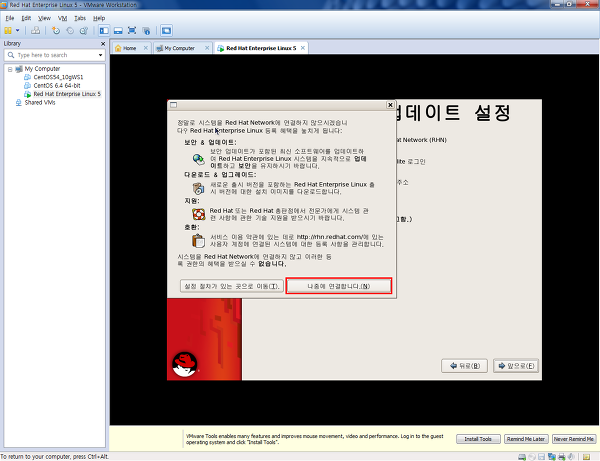Click the http://rhn.redhat.com/ text

(x=329, y=237)
